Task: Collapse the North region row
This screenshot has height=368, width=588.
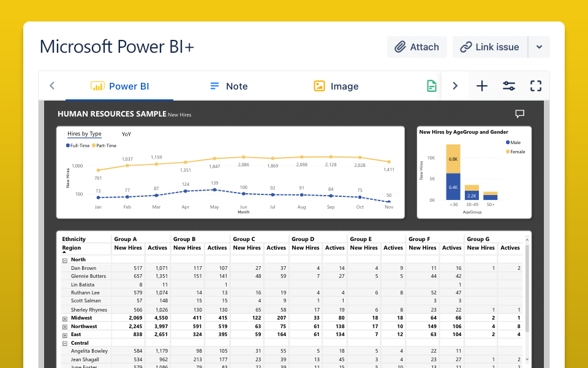Action: click(x=64, y=260)
